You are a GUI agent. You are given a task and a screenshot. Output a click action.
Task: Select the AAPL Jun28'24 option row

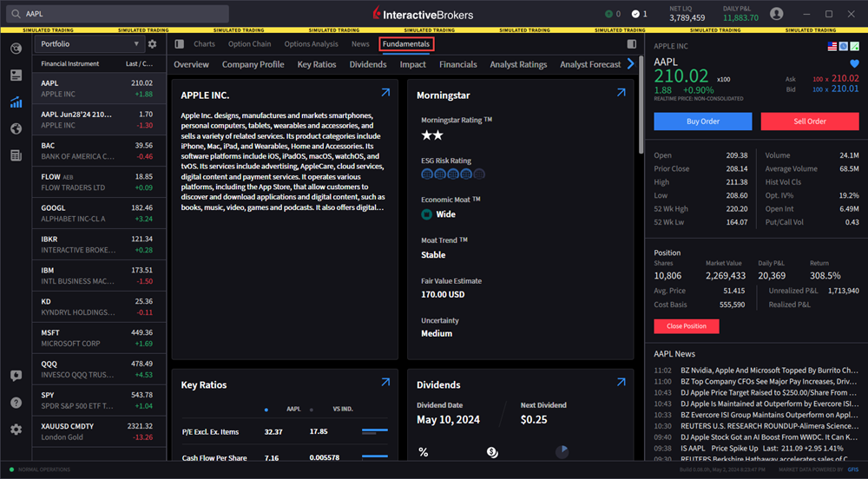[x=99, y=120]
